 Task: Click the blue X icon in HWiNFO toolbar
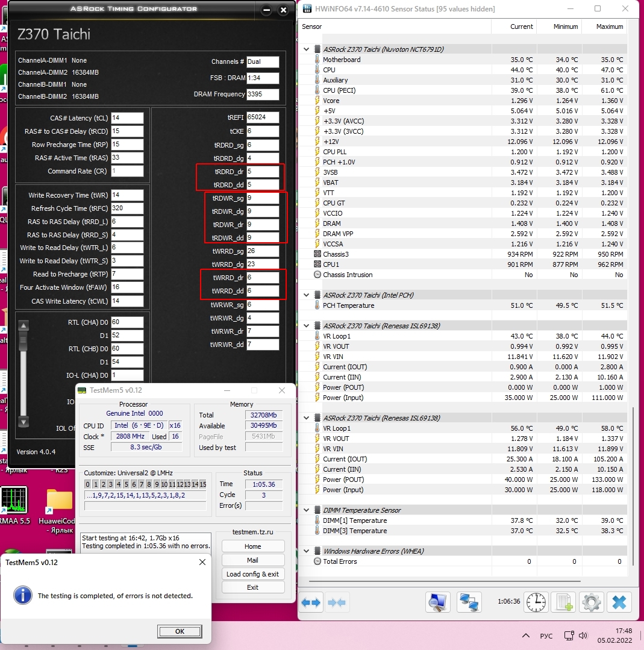[619, 602]
